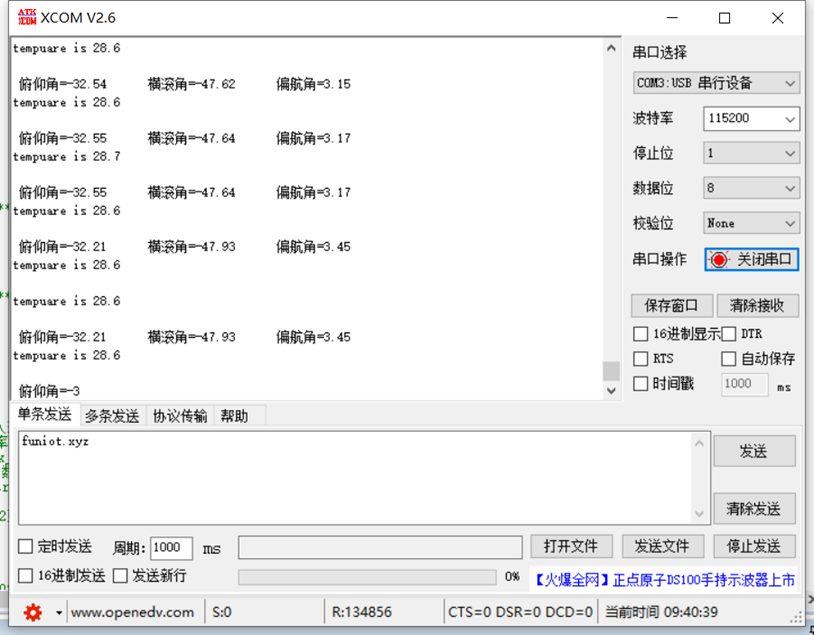Image resolution: width=814 pixels, height=635 pixels.
Task: Open the dropdown arrow beside the gear icon
Action: pyautogui.click(x=59, y=613)
